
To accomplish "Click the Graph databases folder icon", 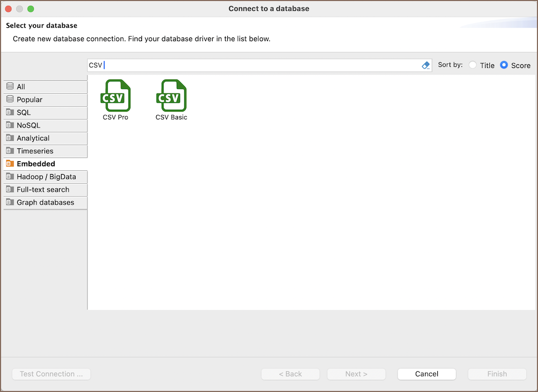I will click(x=10, y=202).
